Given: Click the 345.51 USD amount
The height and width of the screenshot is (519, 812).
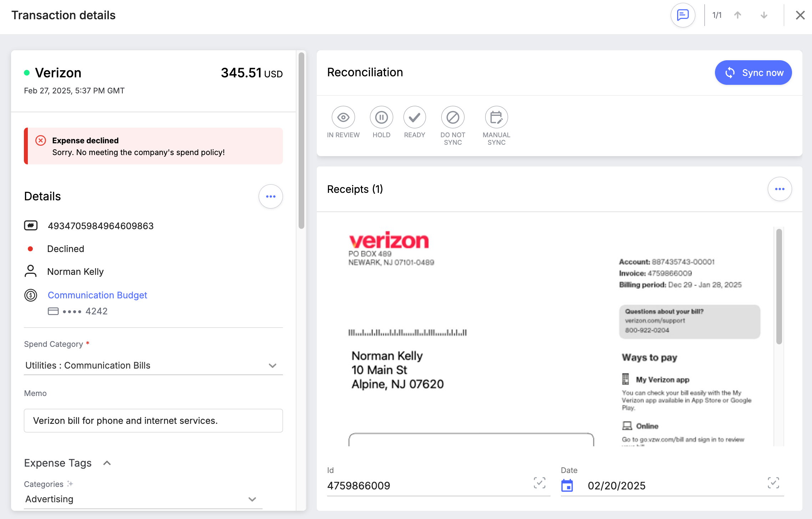Looking at the screenshot, I should click(252, 73).
